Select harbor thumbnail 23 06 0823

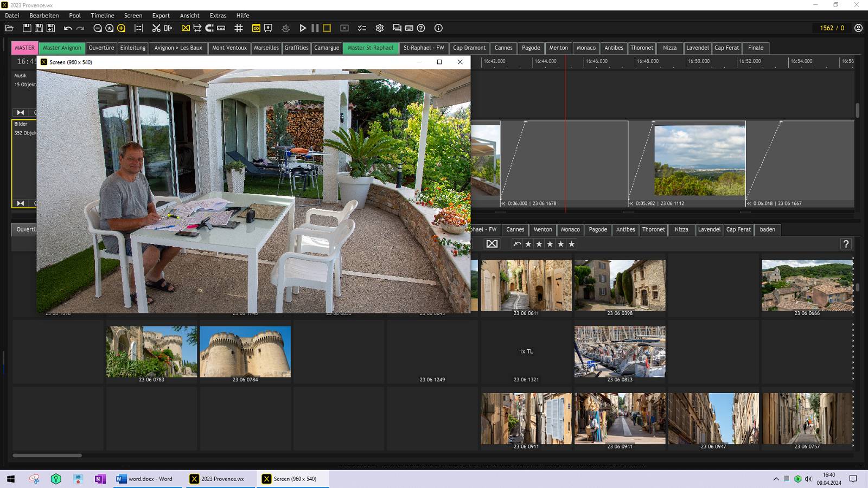tap(620, 351)
